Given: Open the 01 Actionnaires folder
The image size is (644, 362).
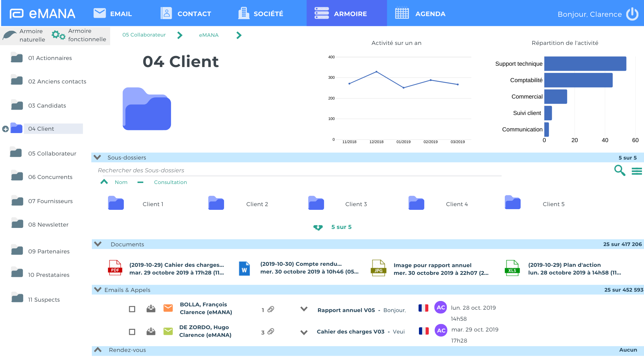Looking at the screenshot, I should [42, 58].
